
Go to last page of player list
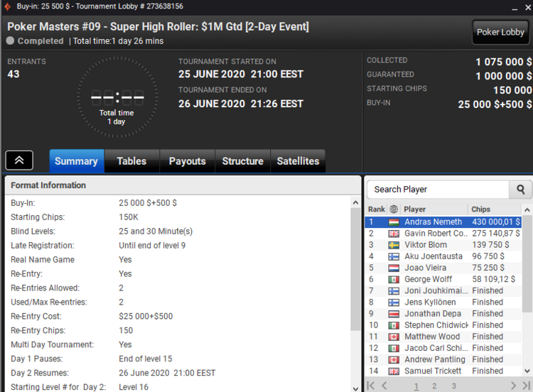pos(526,386)
